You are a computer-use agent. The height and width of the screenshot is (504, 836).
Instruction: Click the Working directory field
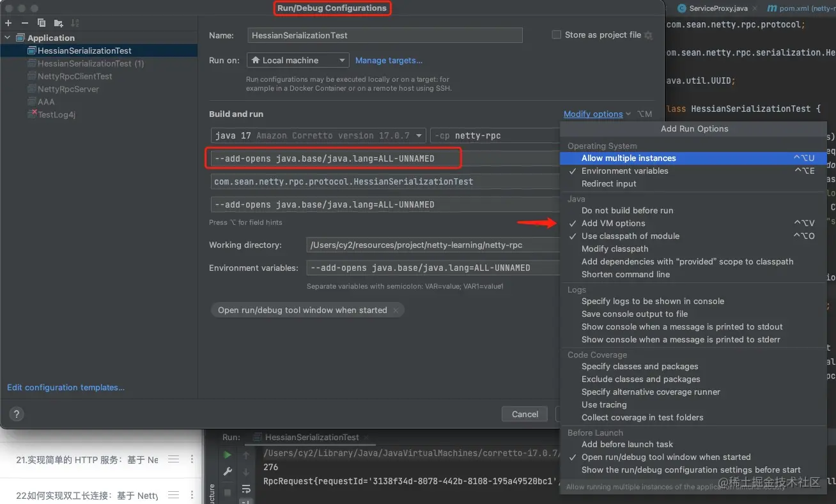point(433,245)
